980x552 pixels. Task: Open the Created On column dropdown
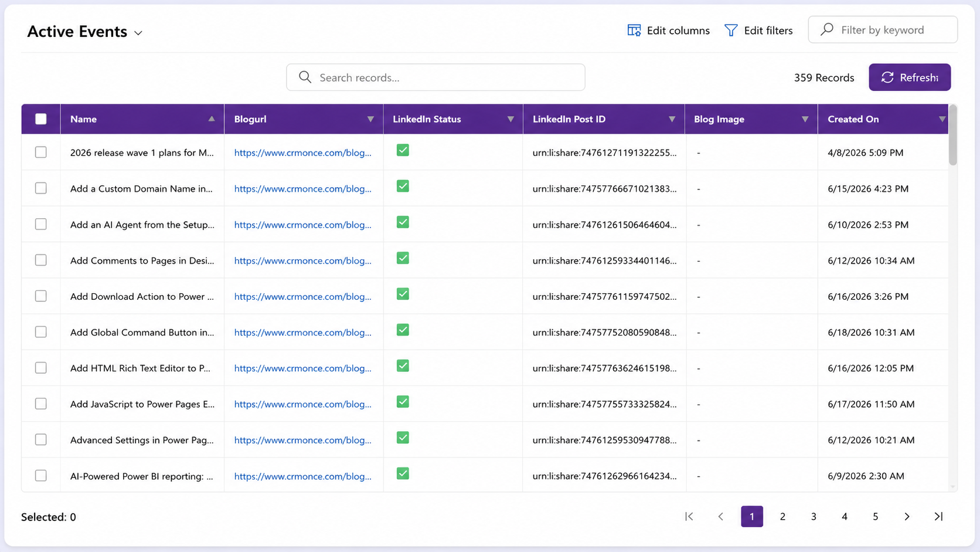pyautogui.click(x=942, y=119)
